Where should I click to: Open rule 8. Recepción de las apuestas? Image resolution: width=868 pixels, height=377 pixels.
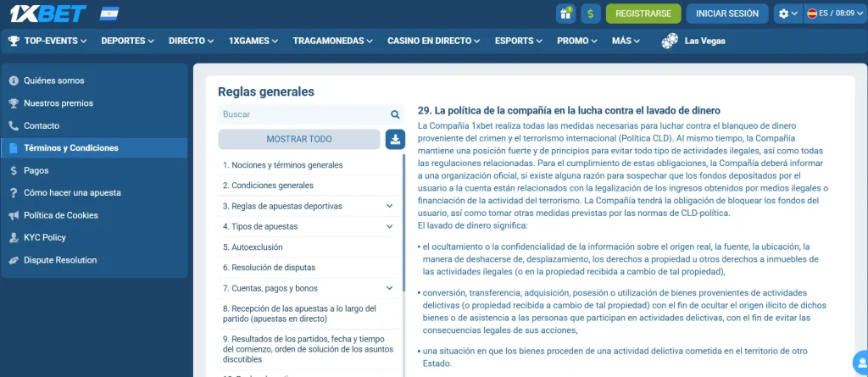tap(309, 313)
